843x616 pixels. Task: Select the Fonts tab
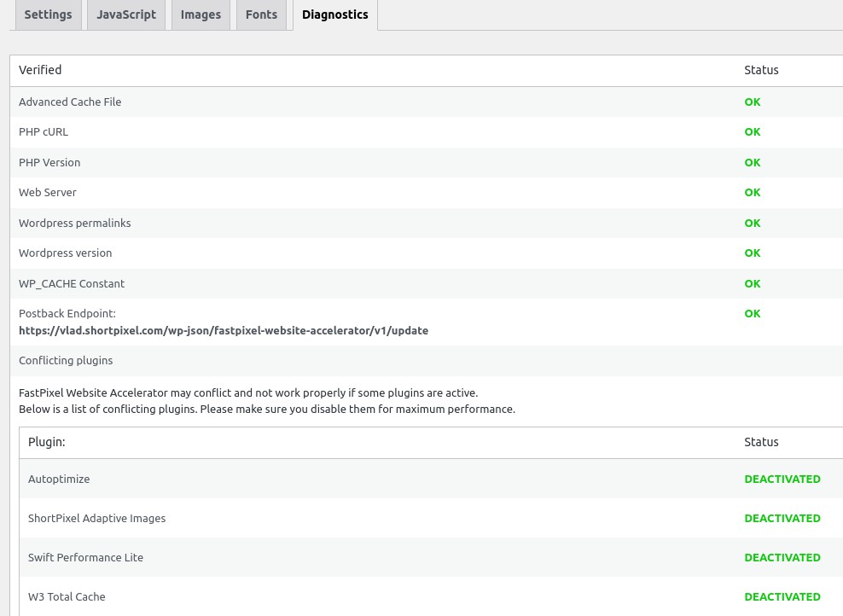point(261,15)
